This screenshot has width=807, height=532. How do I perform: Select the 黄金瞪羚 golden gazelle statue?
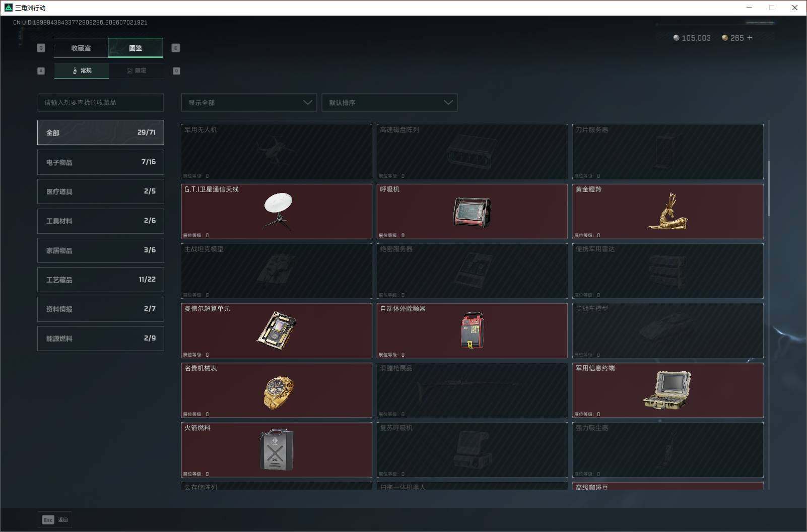coord(667,211)
